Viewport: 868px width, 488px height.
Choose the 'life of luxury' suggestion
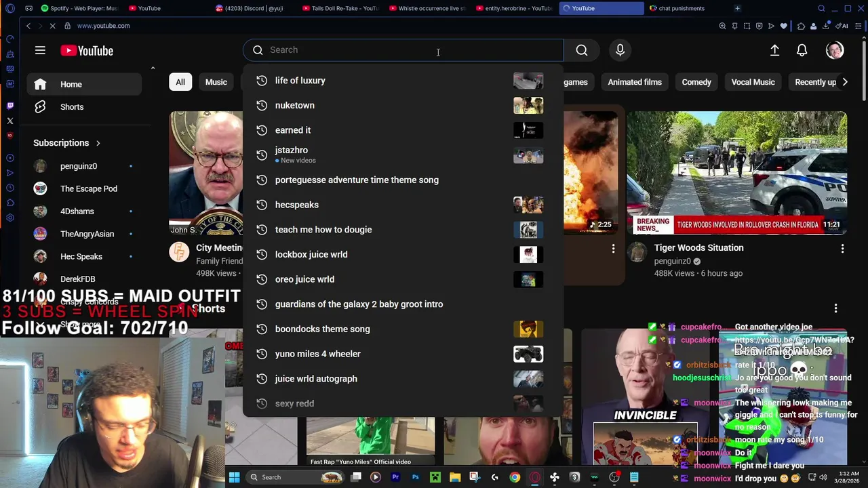pos(403,81)
